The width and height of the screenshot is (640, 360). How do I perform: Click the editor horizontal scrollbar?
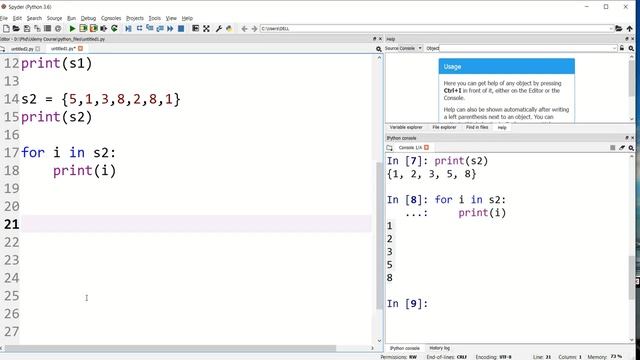click(170, 348)
